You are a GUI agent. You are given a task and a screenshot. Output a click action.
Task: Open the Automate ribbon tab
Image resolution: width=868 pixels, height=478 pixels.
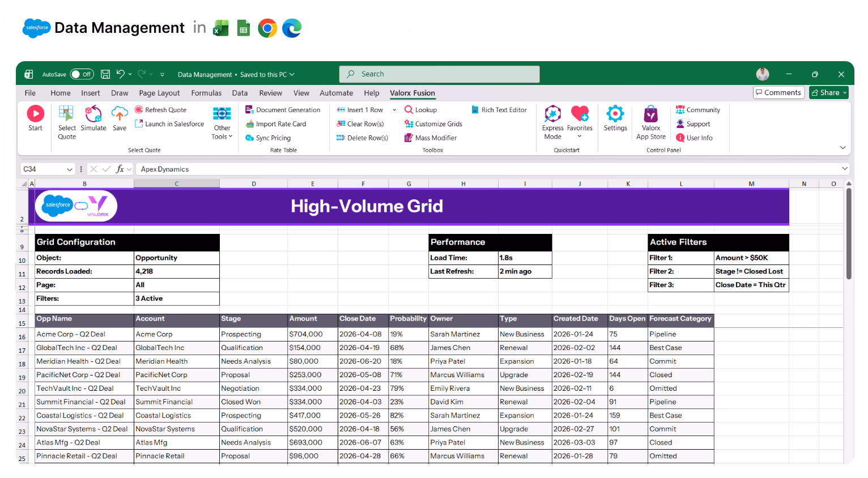coord(336,93)
